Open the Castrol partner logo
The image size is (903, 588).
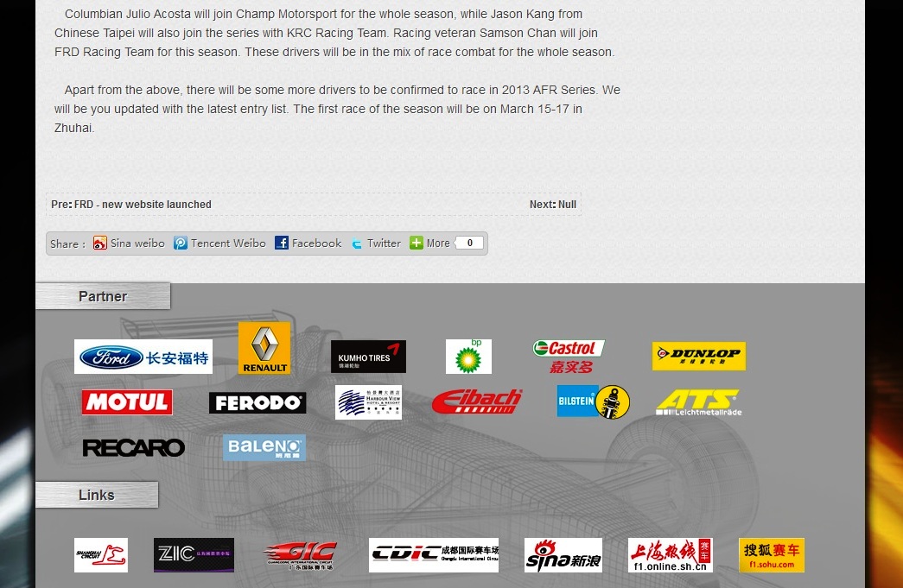click(569, 356)
